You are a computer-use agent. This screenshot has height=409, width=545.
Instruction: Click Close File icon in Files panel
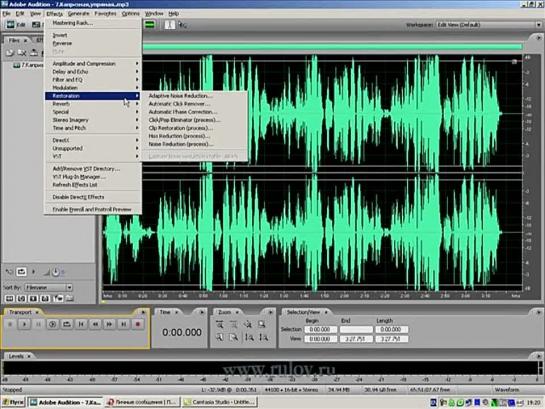(22, 53)
